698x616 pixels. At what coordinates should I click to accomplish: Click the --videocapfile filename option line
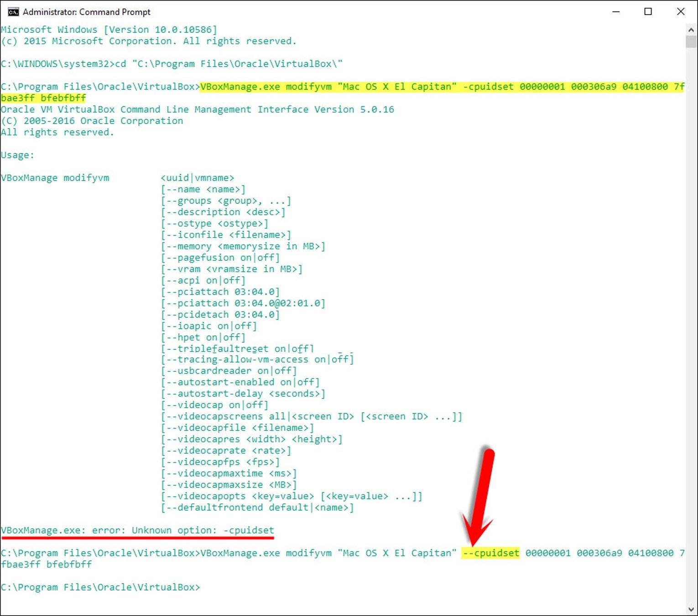pyautogui.click(x=237, y=428)
